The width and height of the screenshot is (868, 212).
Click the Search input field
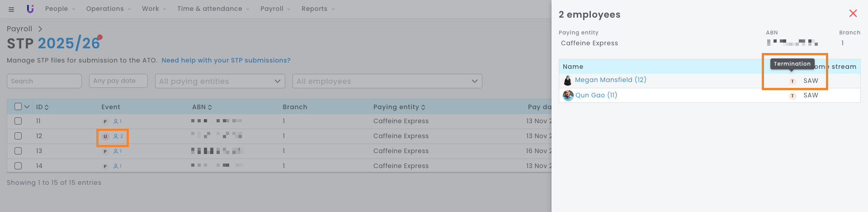(x=44, y=81)
